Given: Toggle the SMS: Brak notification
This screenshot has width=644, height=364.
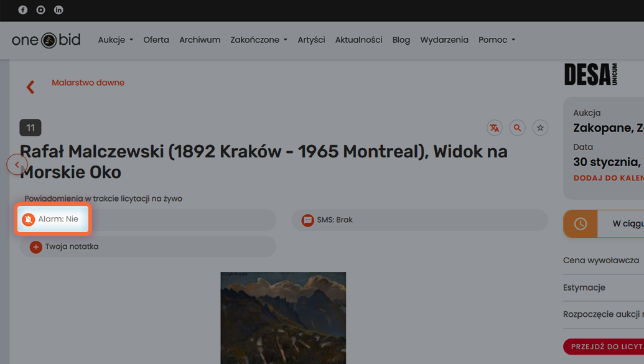Looking at the screenshot, I should tap(420, 220).
